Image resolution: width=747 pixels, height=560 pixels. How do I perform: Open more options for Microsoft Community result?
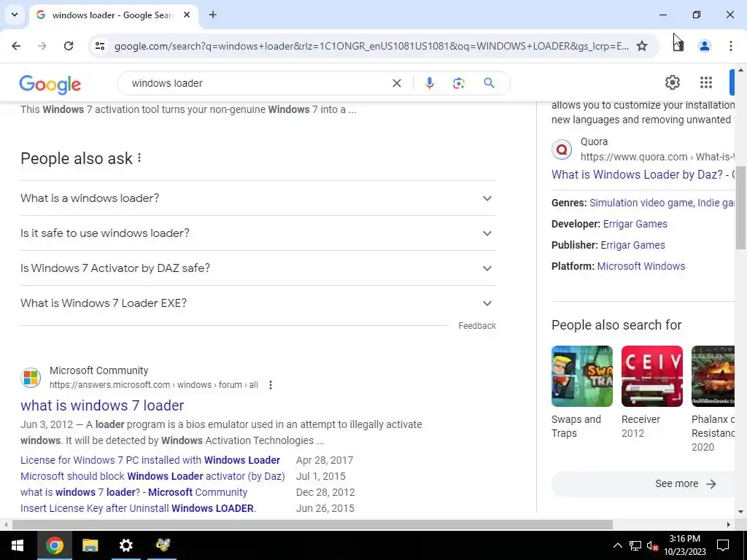(x=270, y=385)
